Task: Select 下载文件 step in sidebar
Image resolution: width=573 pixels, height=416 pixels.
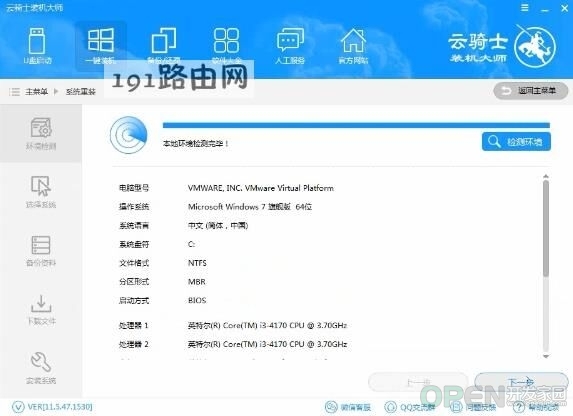Action: 41,310
